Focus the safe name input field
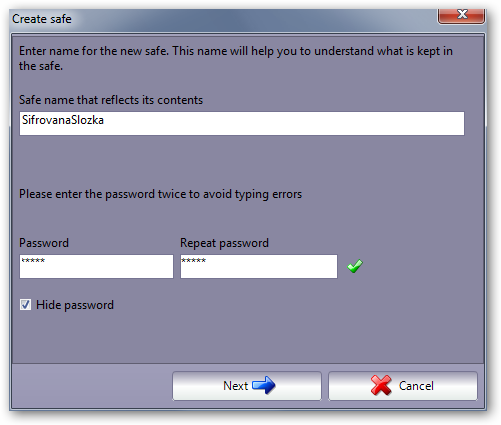Screen dimensions: 501x425 point(242,123)
